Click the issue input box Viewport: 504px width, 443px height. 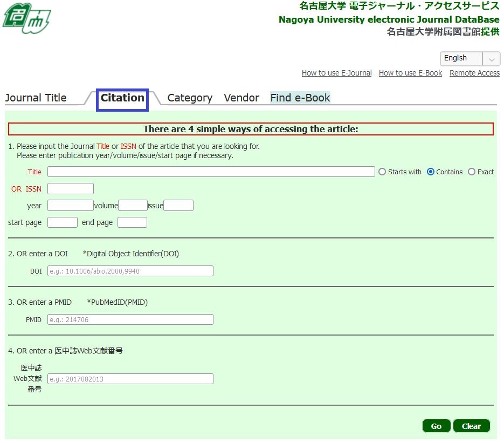[178, 205]
